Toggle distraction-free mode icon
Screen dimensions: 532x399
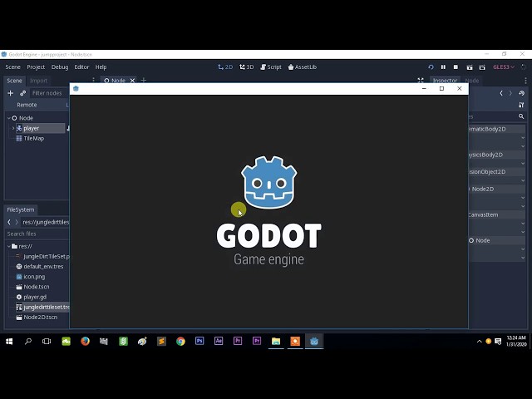tap(421, 81)
